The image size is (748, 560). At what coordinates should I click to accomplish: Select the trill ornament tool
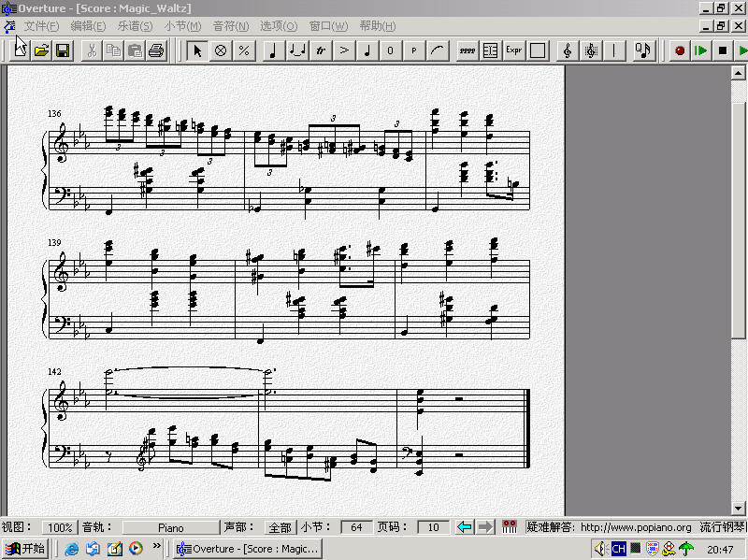point(321,50)
